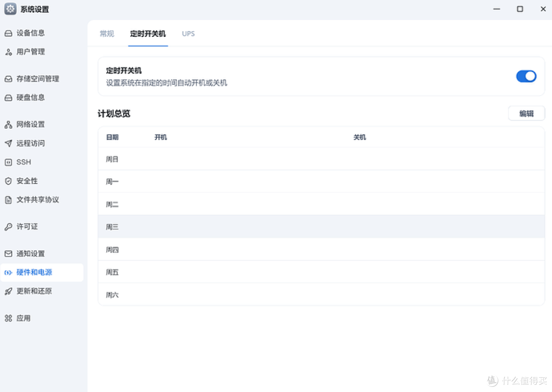Go to 更新和还原

click(x=33, y=291)
